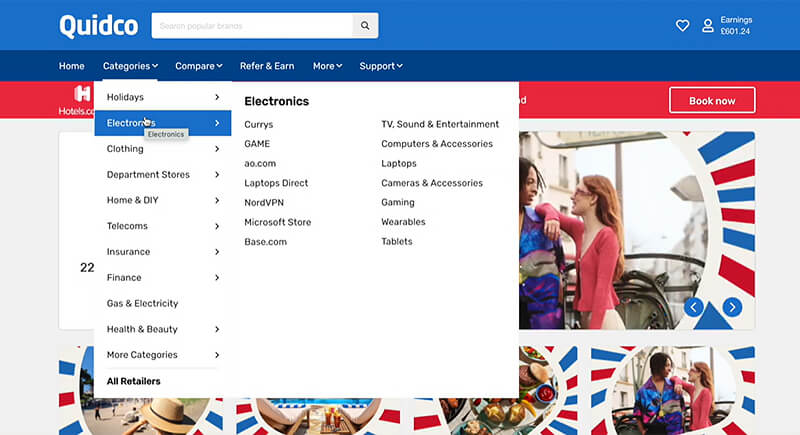The image size is (800, 435).
Task: Open NordVPN retailer link
Action: pyautogui.click(x=264, y=202)
